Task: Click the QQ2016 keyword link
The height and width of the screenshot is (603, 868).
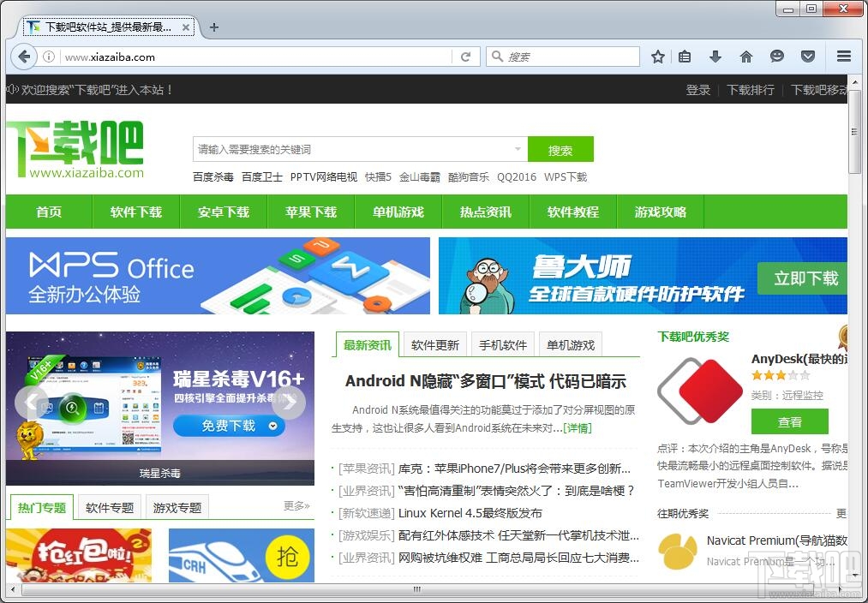Action: (517, 177)
